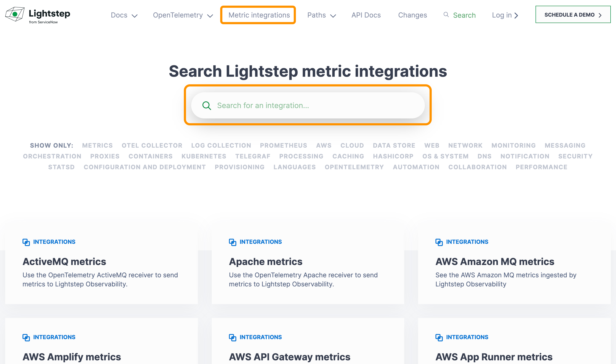Screen dimensions: 616x364
Task: Expand the OpenTelemetry dropdown menu
Action: (183, 15)
